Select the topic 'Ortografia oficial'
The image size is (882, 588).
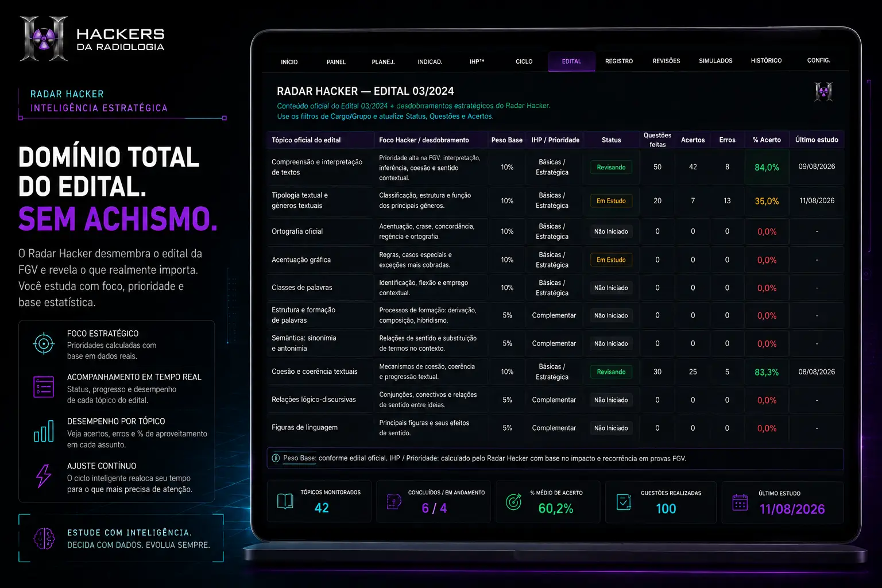pyautogui.click(x=297, y=231)
